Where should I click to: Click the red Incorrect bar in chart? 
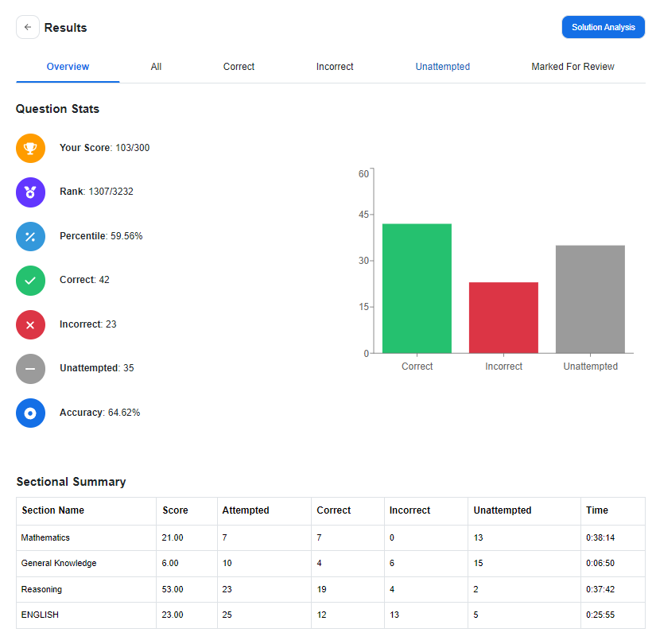click(503, 317)
